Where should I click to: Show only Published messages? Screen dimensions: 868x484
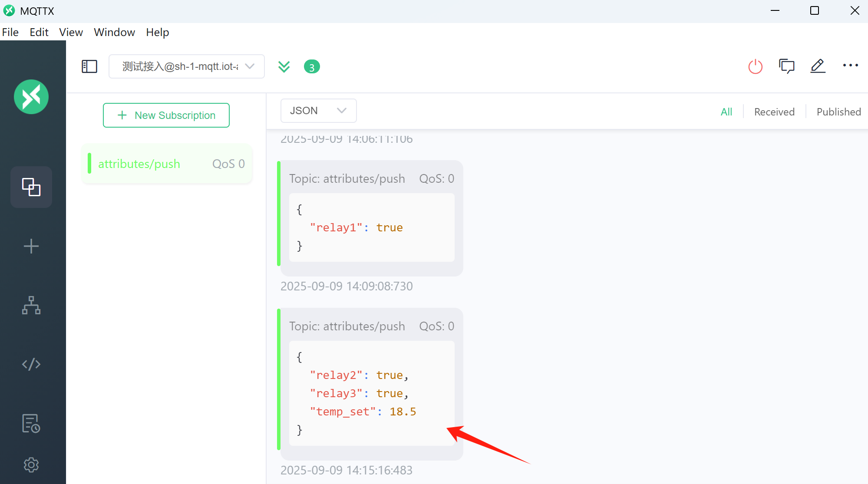click(838, 112)
